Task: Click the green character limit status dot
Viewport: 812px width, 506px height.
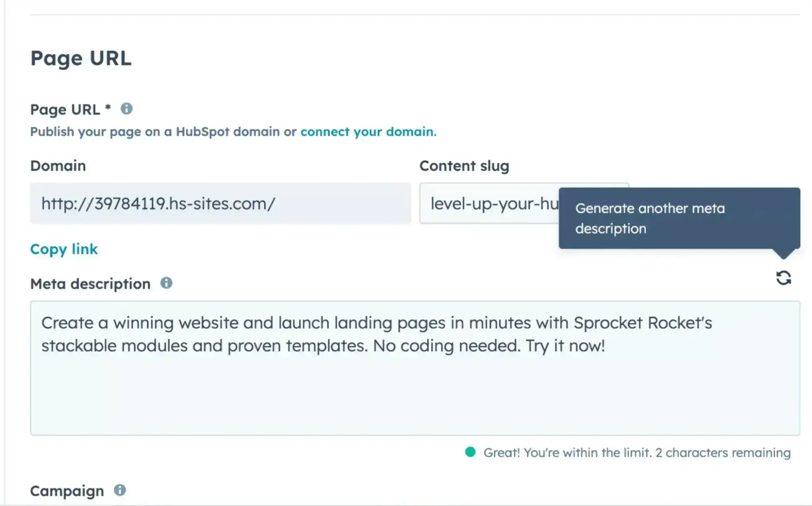Action: point(470,452)
